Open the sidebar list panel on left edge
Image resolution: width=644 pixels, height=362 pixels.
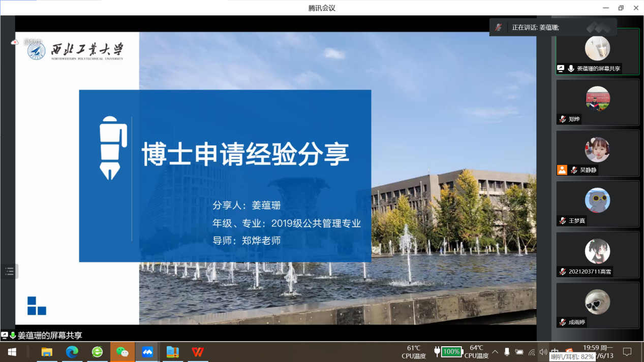coord(10,271)
